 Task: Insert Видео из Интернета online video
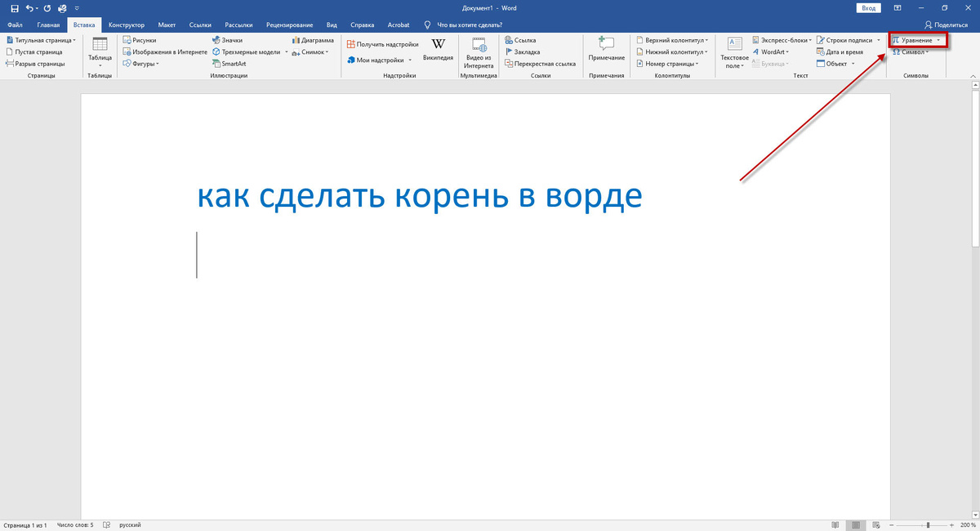point(479,53)
